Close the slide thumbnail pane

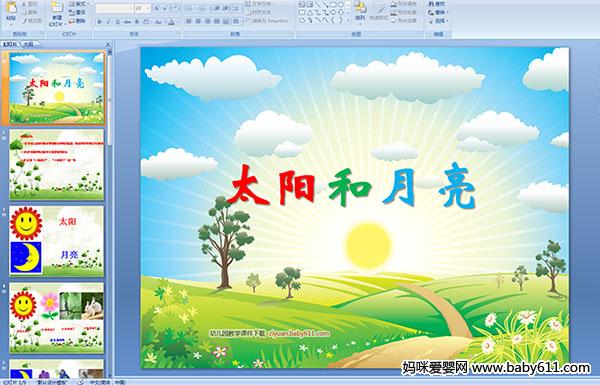point(108,44)
